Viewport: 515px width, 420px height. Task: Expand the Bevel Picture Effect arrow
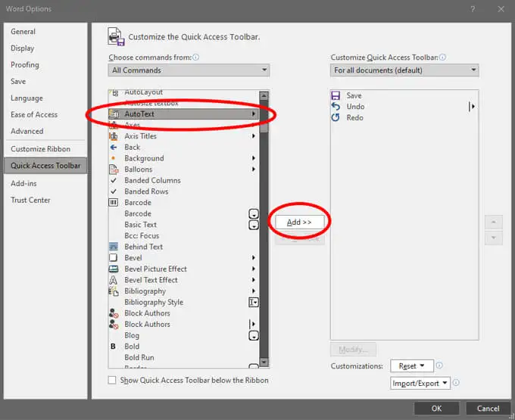tap(253, 269)
